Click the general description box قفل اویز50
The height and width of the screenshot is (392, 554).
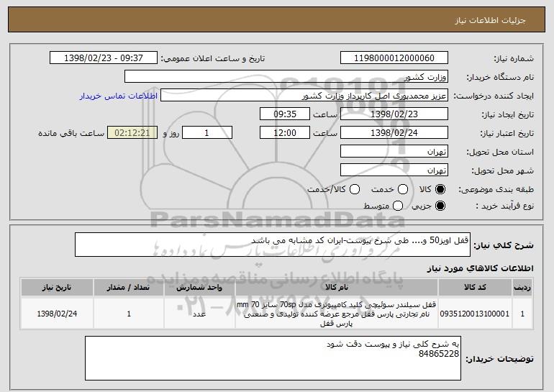coord(273,245)
